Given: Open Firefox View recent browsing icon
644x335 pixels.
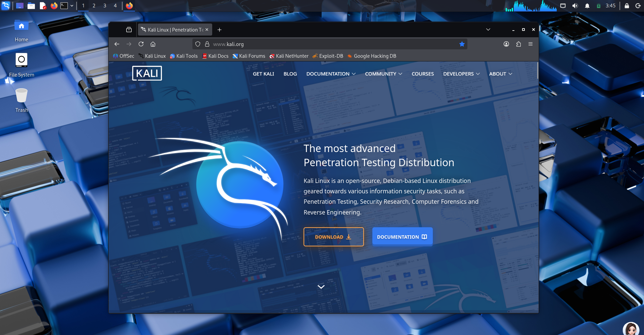Looking at the screenshot, I should pos(129,30).
